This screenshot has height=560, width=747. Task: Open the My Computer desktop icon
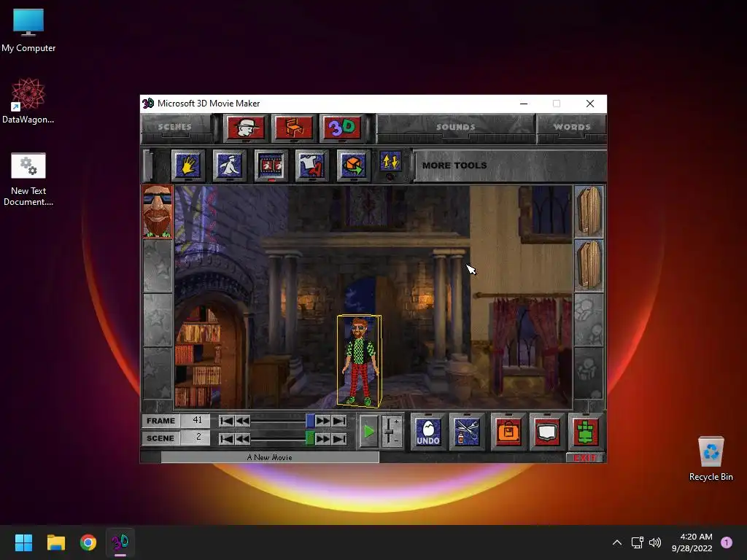click(28, 31)
